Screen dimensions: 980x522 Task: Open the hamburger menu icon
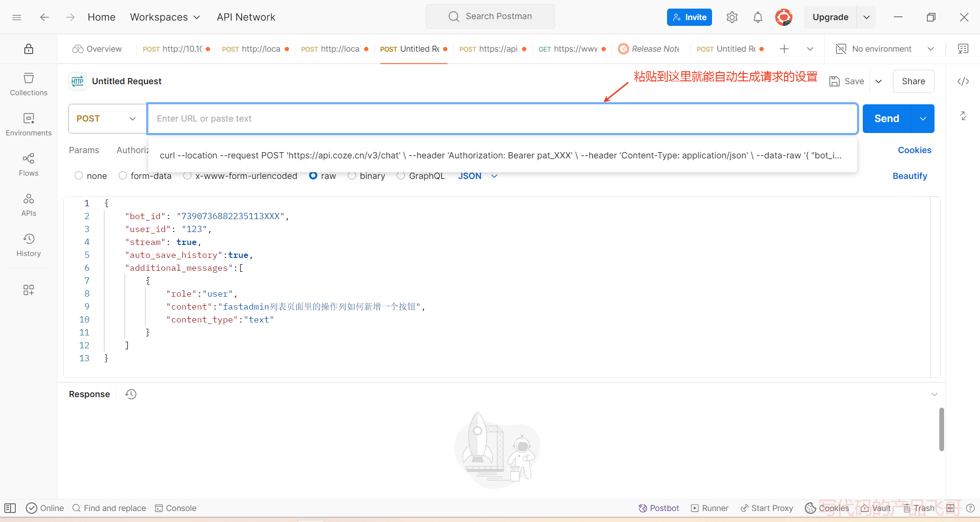pos(17,17)
